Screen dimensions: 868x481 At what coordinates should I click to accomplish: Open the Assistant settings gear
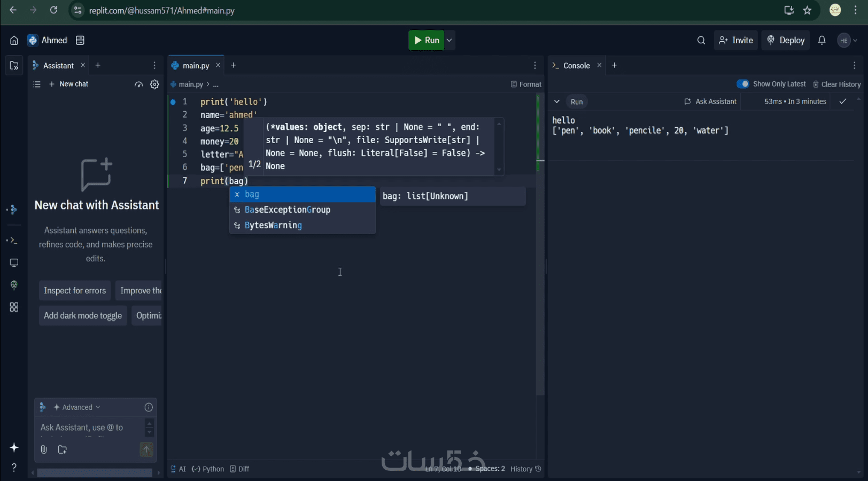click(154, 84)
